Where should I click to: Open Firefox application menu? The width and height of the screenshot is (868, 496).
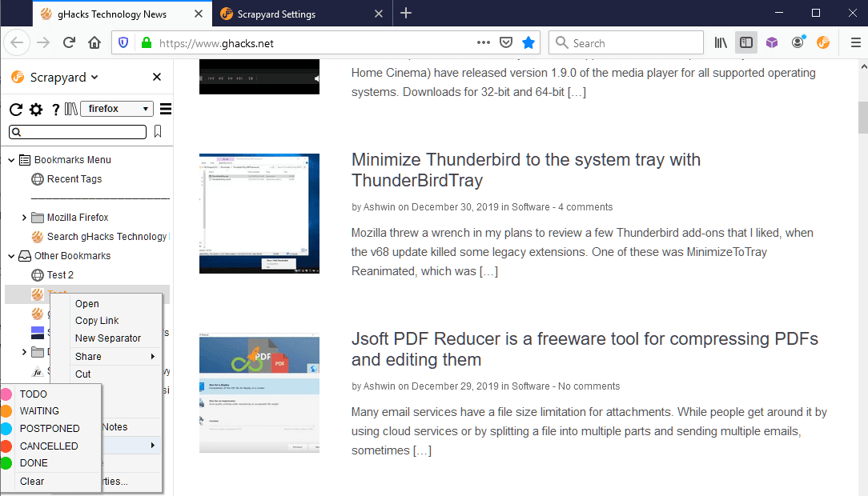tap(855, 42)
